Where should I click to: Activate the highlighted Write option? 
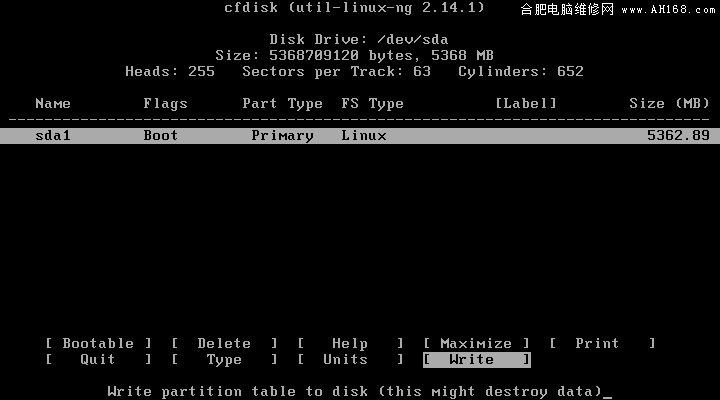[x=477, y=360]
